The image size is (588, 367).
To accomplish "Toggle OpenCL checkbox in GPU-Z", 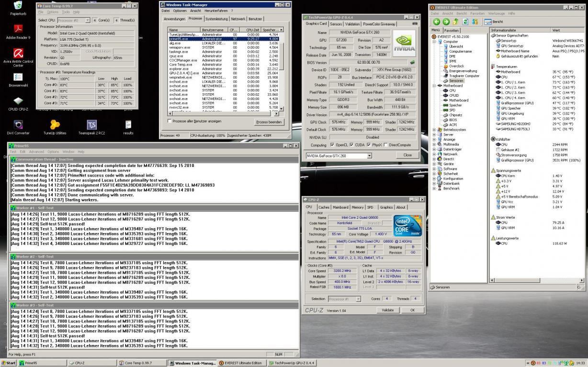I will pos(332,145).
